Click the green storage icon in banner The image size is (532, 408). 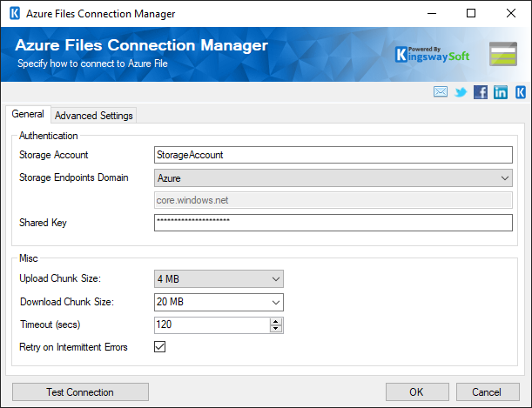503,54
